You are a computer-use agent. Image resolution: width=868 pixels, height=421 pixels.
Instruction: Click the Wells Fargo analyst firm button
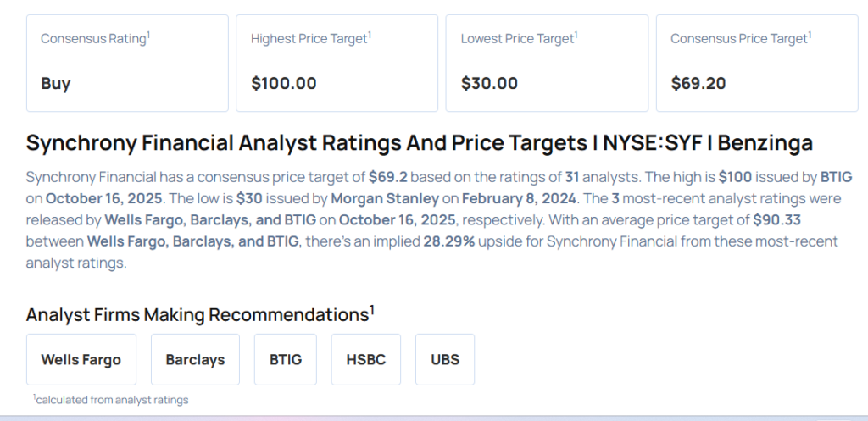(x=81, y=359)
